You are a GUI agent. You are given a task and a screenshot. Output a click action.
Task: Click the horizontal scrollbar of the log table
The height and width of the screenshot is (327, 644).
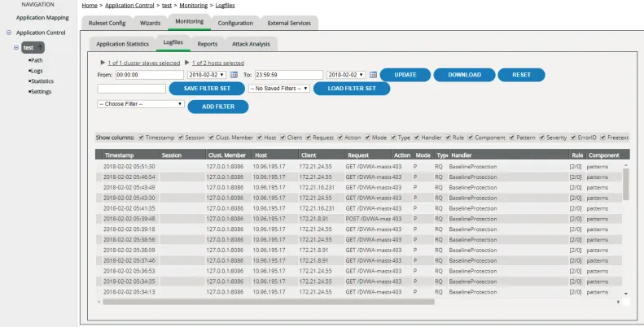coord(269,302)
